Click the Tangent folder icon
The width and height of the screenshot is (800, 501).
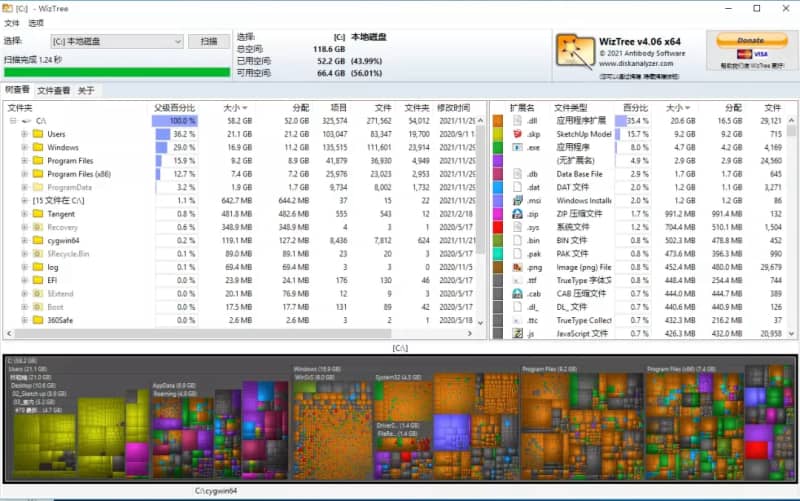[x=38, y=214]
